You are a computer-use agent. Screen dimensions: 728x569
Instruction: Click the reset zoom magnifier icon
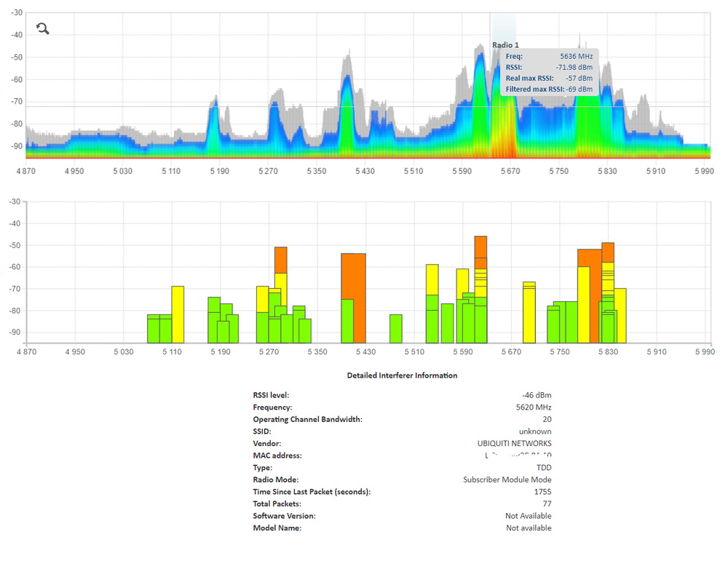tap(42, 28)
